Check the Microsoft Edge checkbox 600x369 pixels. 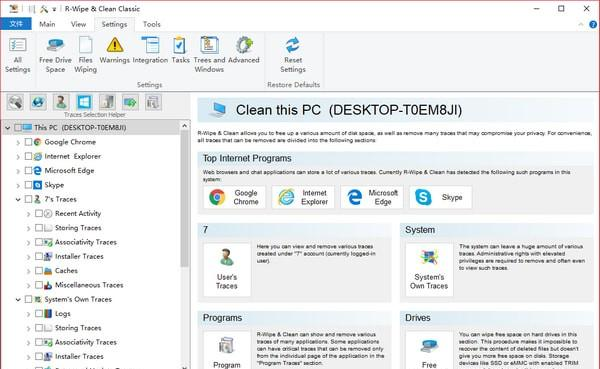pyautogui.click(x=28, y=170)
